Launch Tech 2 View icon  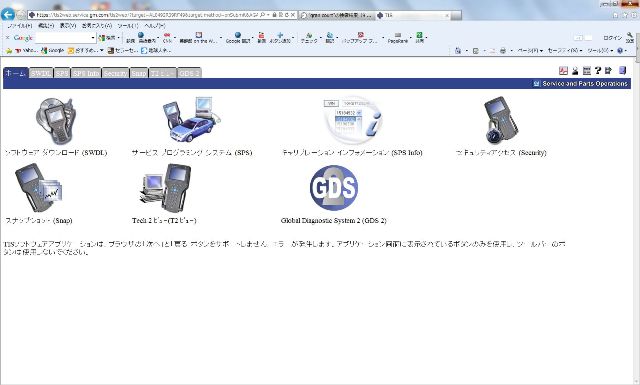pyautogui.click(x=165, y=188)
